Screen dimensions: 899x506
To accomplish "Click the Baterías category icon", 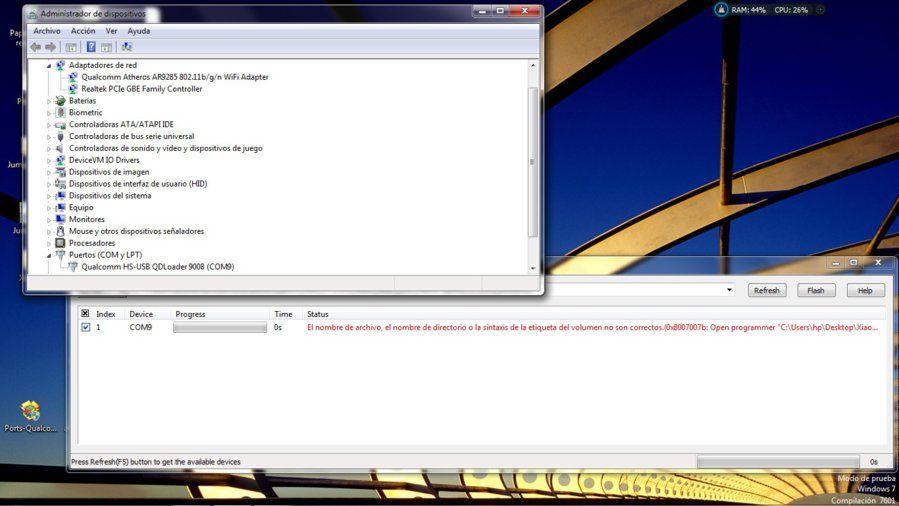I will pyautogui.click(x=60, y=101).
